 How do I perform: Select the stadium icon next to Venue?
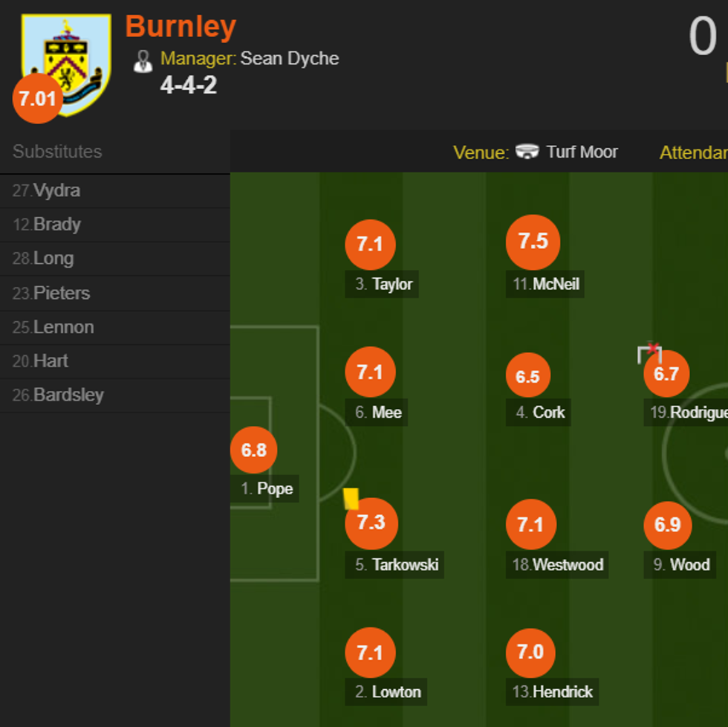[527, 152]
